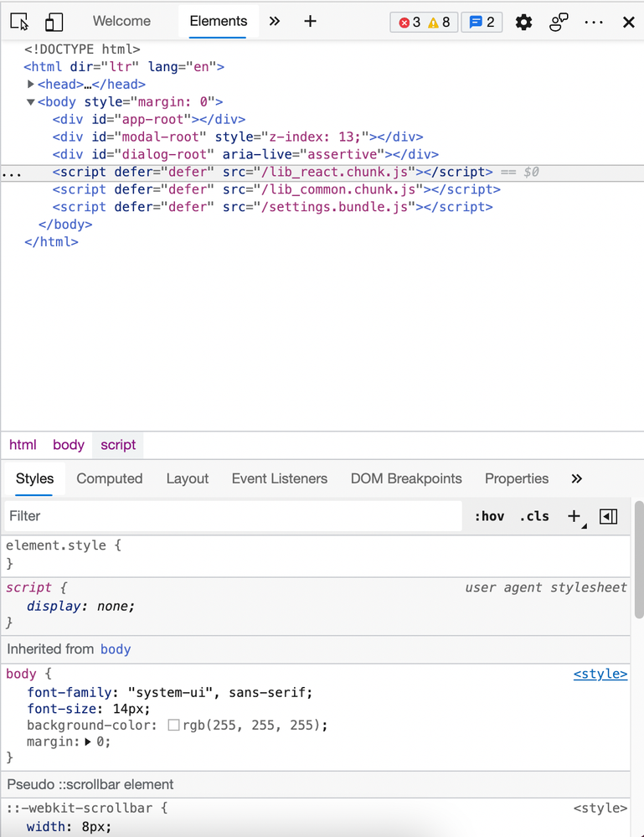
Task: Click body in the breadcrumb bar
Action: [69, 445]
